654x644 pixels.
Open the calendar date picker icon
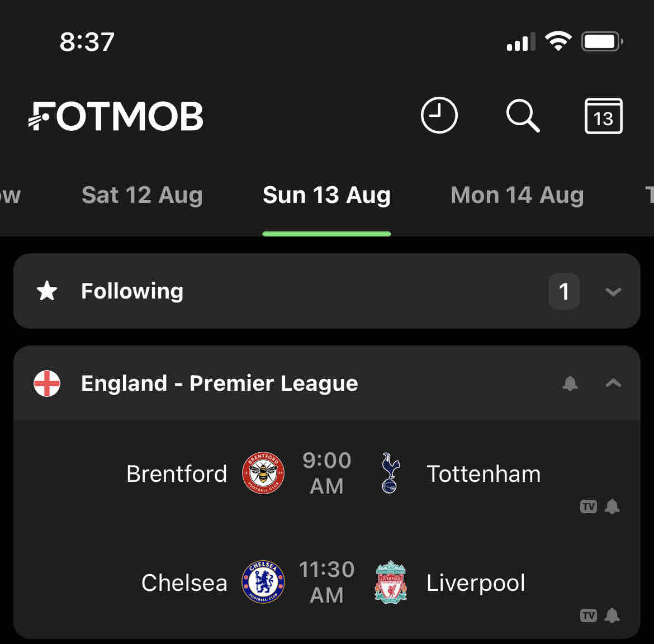(603, 116)
